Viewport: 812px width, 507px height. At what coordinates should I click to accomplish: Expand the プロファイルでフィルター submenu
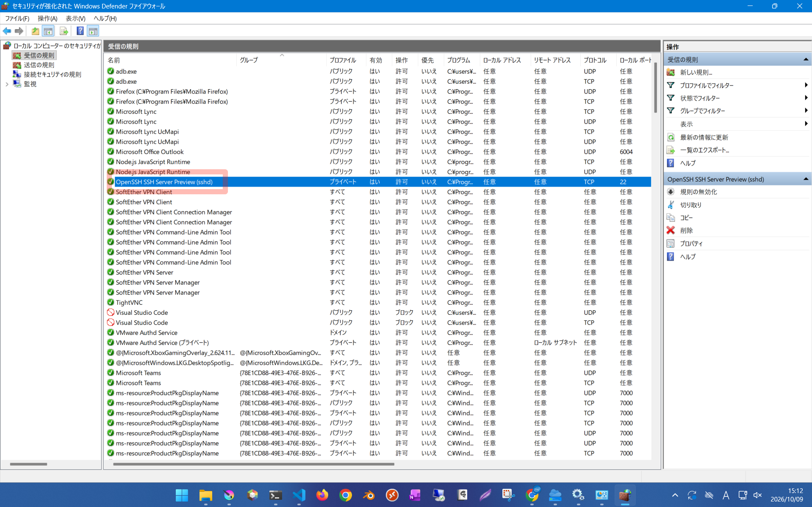pos(806,85)
